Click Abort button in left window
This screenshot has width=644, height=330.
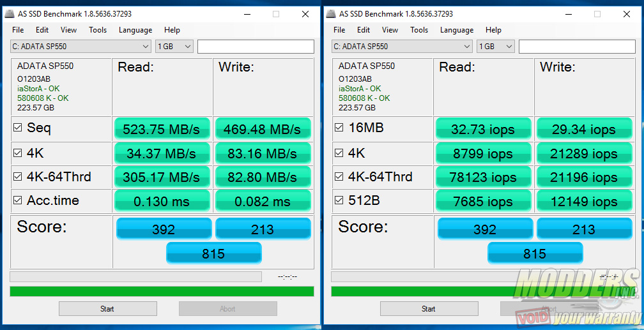(228, 309)
